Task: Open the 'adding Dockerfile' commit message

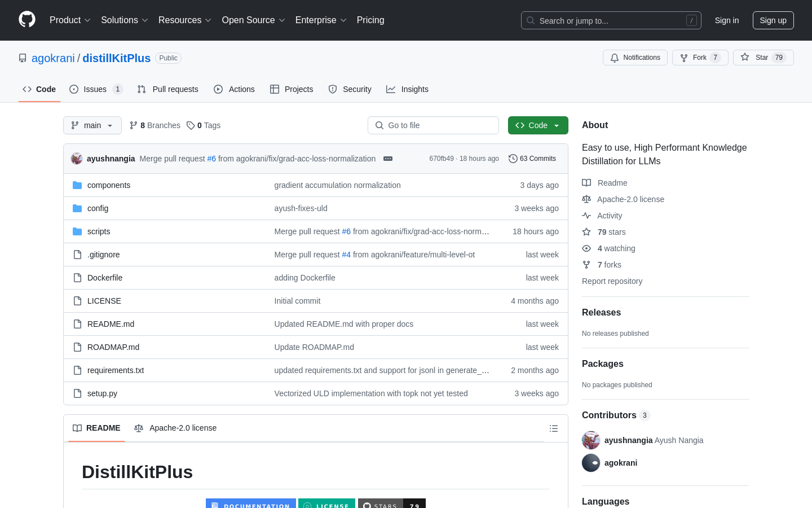Action: [304, 278]
